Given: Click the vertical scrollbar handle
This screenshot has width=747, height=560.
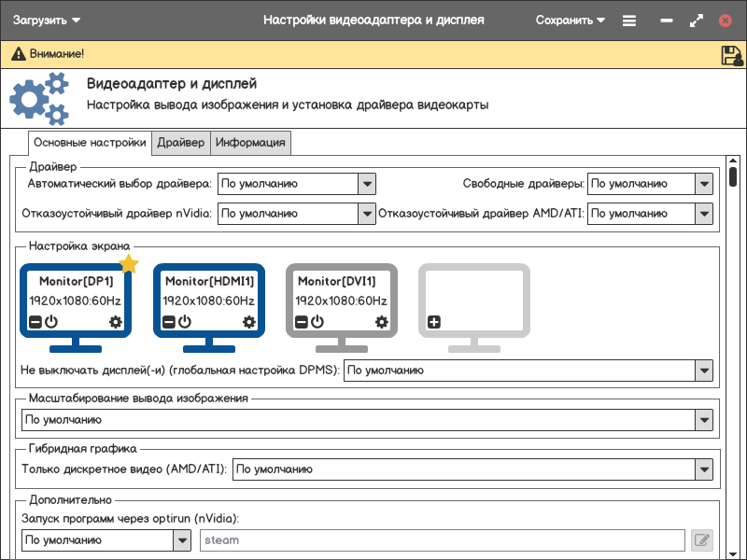Looking at the screenshot, I should [x=734, y=176].
